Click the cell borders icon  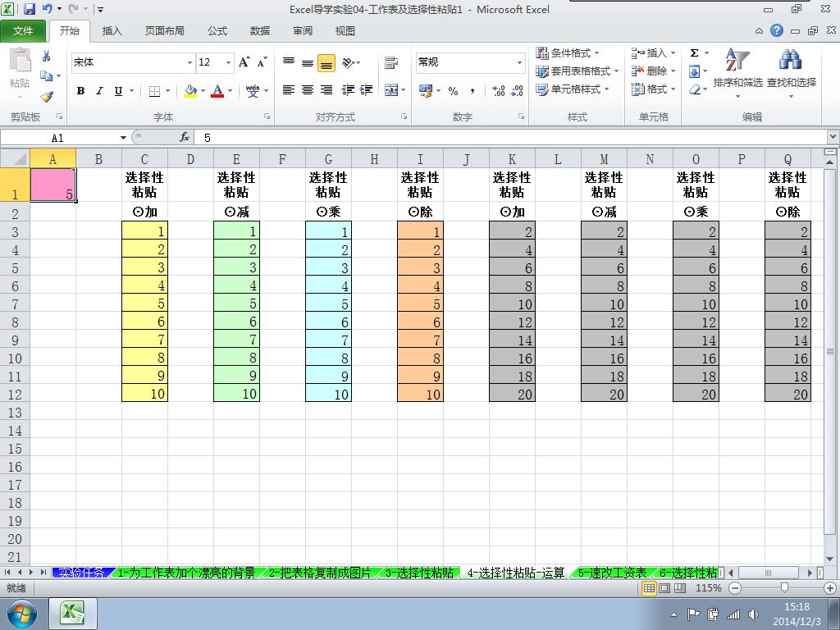tap(154, 91)
